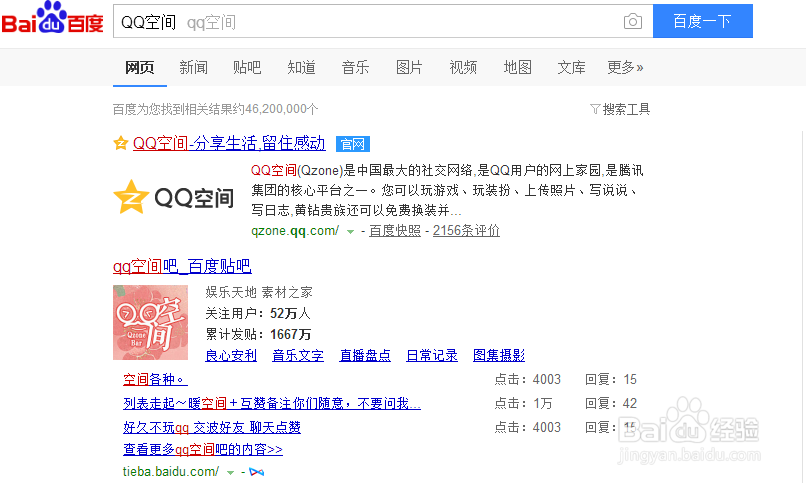Open the 百度快照 cached link
806x483 pixels.
click(395, 231)
